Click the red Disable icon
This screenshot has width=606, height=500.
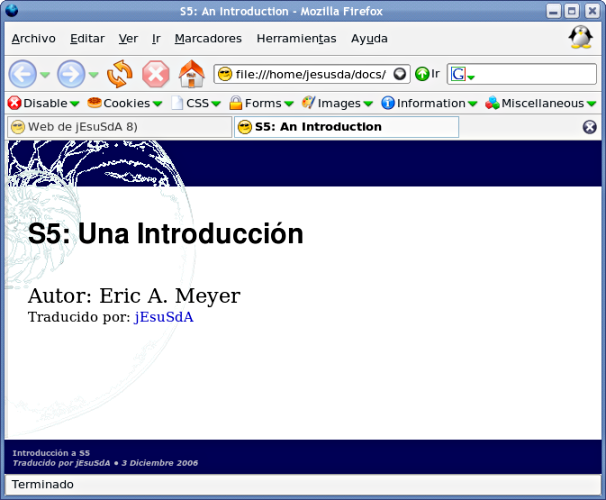click(15, 103)
